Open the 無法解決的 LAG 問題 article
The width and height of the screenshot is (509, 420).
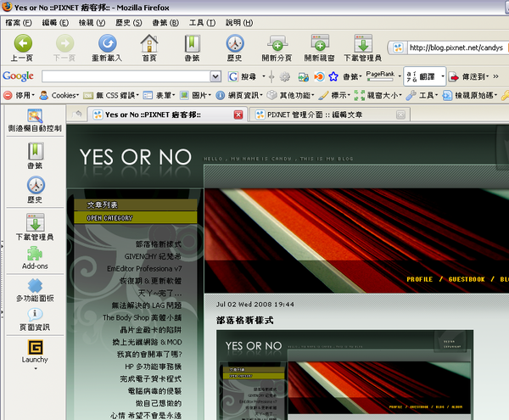pyautogui.click(x=147, y=305)
